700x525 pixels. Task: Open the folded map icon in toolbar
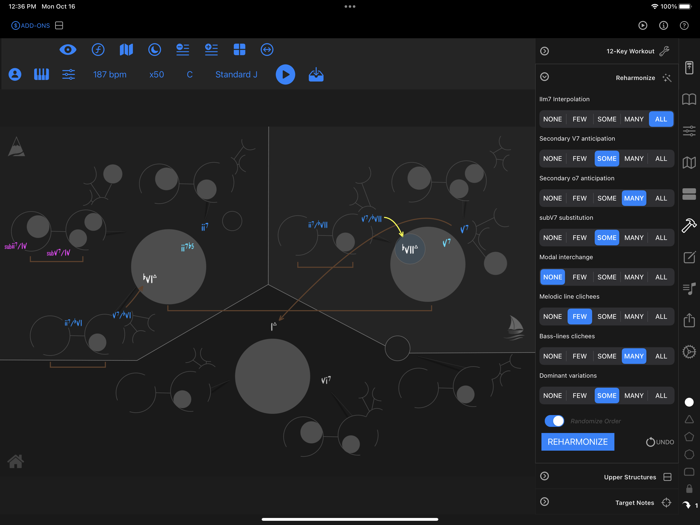pyautogui.click(x=126, y=50)
